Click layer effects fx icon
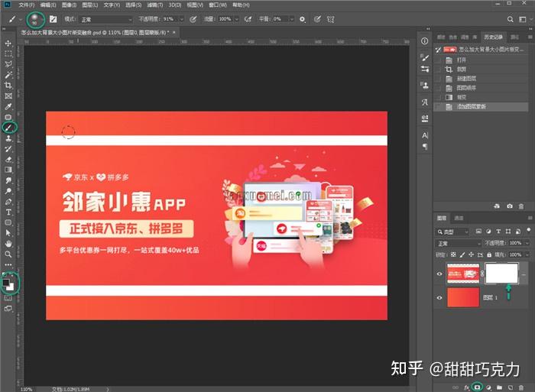 tap(466, 387)
